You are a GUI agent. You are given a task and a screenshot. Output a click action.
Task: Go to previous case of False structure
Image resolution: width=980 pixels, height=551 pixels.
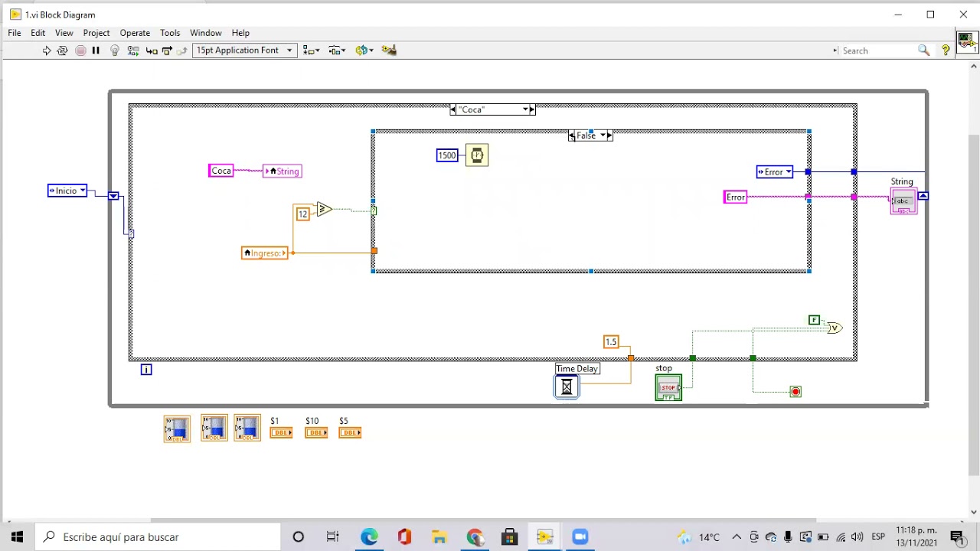coord(572,135)
